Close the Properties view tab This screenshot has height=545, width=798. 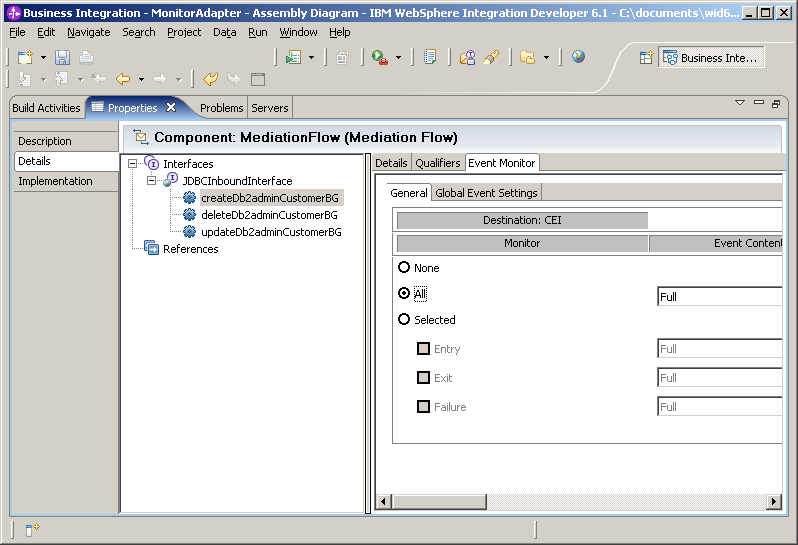point(171,107)
